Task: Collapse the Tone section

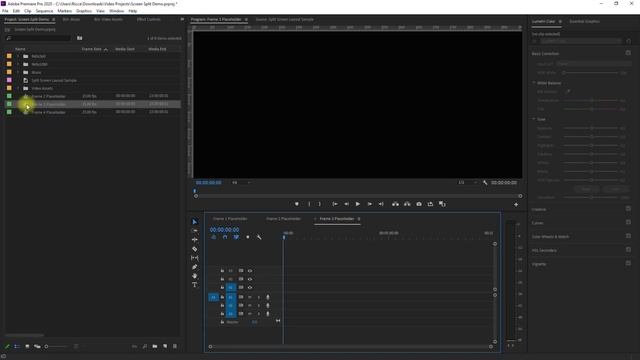Action: pos(534,119)
